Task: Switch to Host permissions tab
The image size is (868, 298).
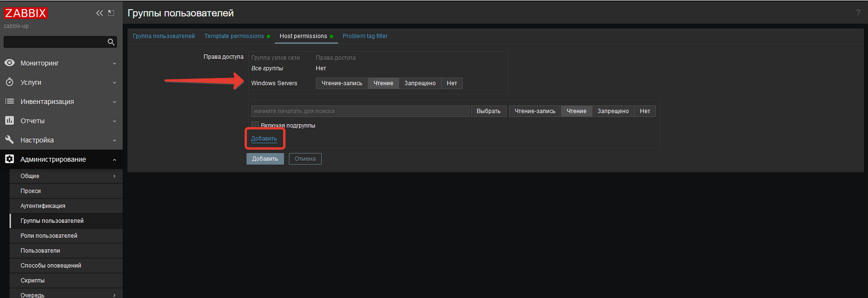Action: pyautogui.click(x=303, y=36)
